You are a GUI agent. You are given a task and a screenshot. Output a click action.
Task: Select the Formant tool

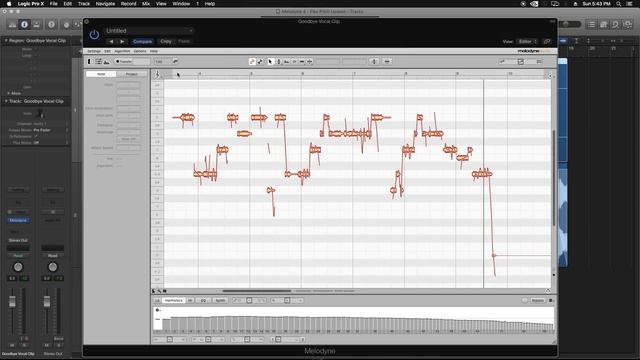(287, 62)
